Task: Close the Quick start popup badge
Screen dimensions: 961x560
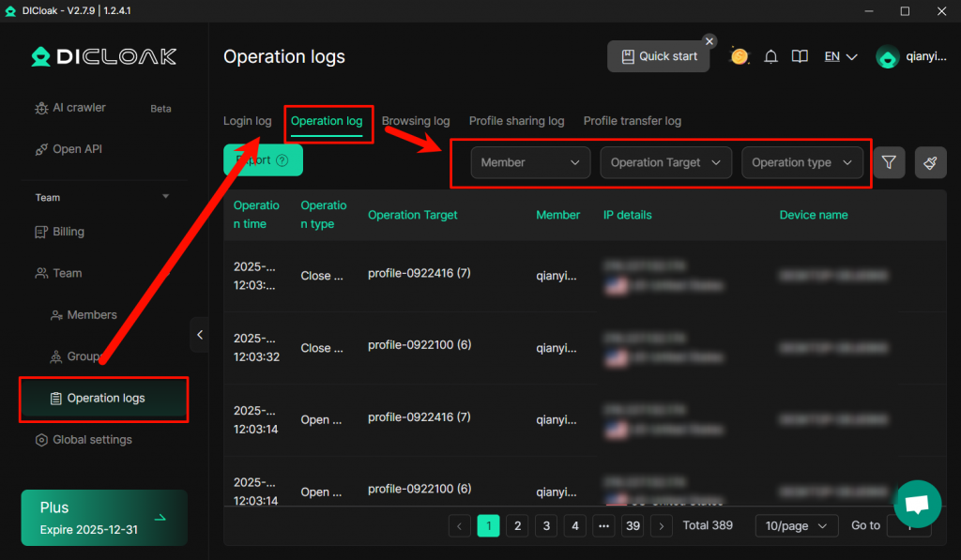Action: tap(709, 41)
